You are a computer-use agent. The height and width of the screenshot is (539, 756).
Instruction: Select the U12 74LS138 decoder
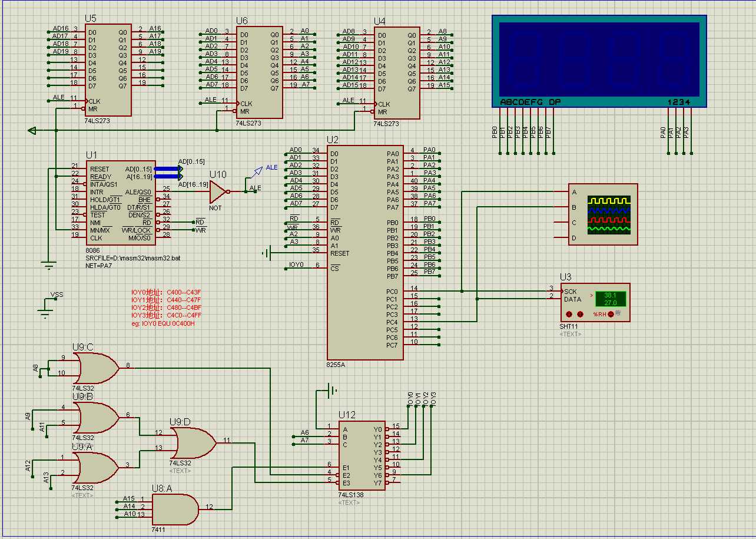[x=362, y=455]
